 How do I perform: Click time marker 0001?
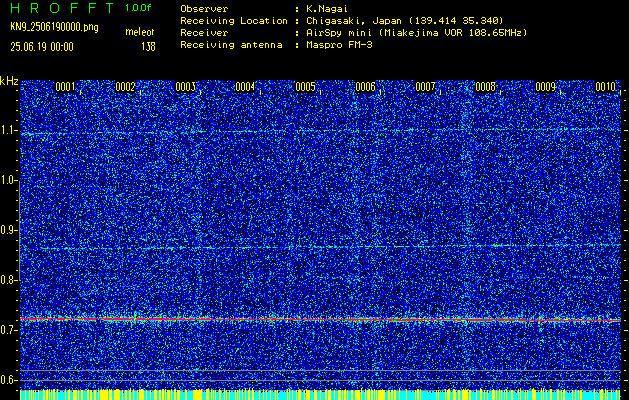(x=65, y=87)
